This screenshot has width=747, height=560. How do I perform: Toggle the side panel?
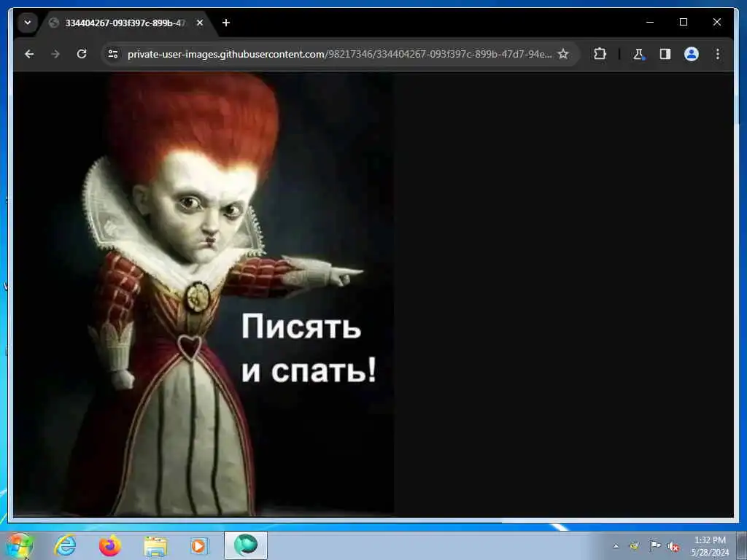pos(665,54)
